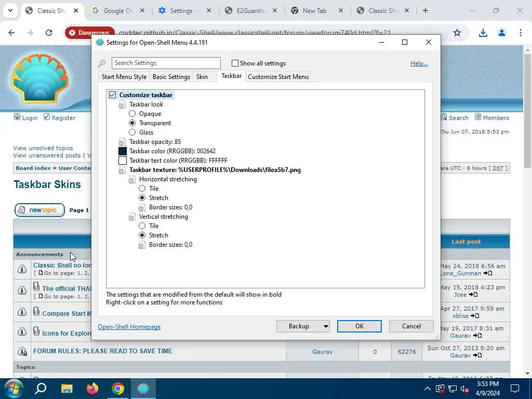
Task: Click the new topic forum button
Action: [39, 210]
